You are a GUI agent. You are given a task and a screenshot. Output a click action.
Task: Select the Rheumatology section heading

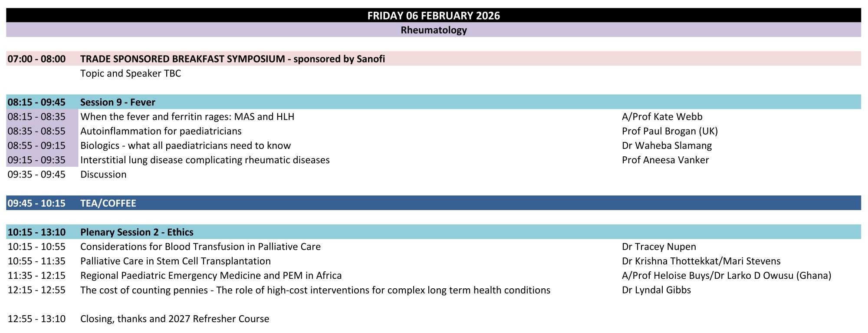(434, 30)
